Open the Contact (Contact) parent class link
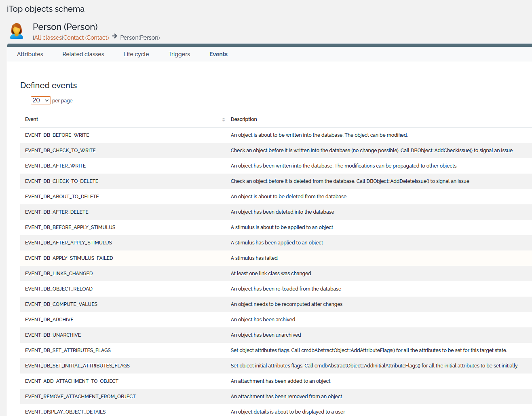The image size is (532, 416). 86,38
